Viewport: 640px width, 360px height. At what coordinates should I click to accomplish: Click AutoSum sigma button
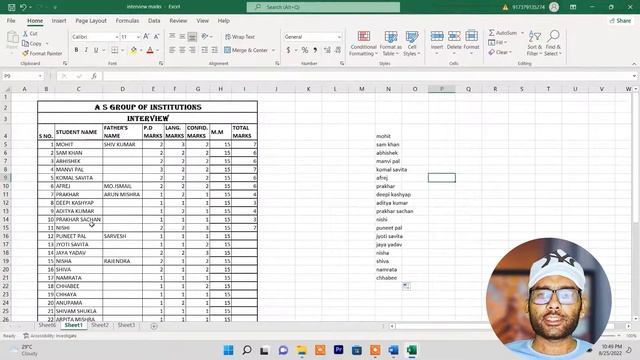(x=502, y=33)
